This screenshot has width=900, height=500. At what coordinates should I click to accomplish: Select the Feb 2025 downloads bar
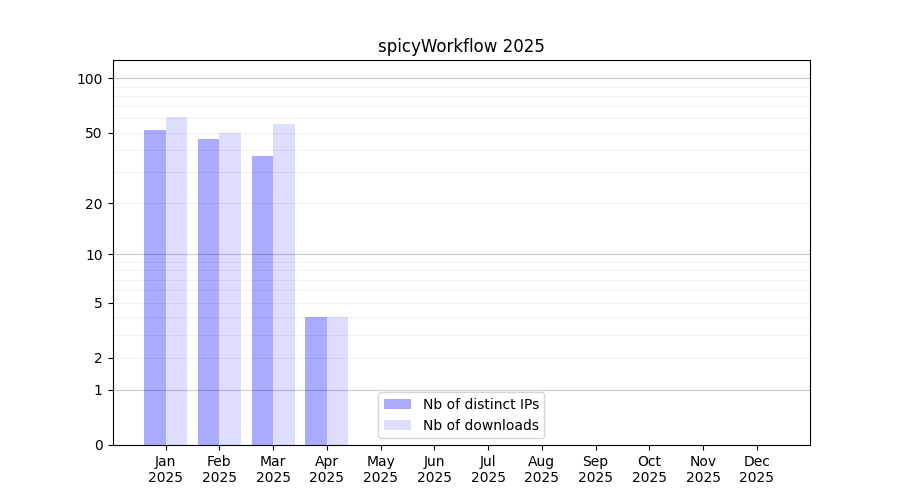tap(230, 289)
